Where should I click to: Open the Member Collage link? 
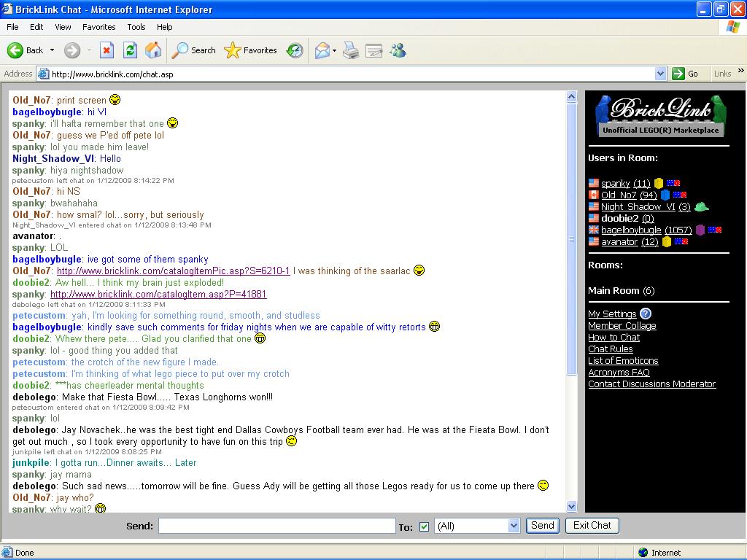[x=622, y=326]
